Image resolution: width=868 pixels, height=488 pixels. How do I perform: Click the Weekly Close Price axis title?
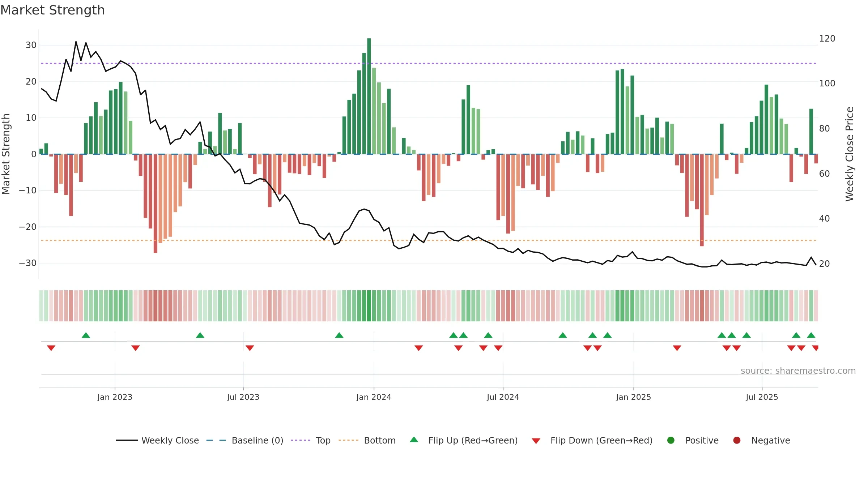tap(850, 154)
